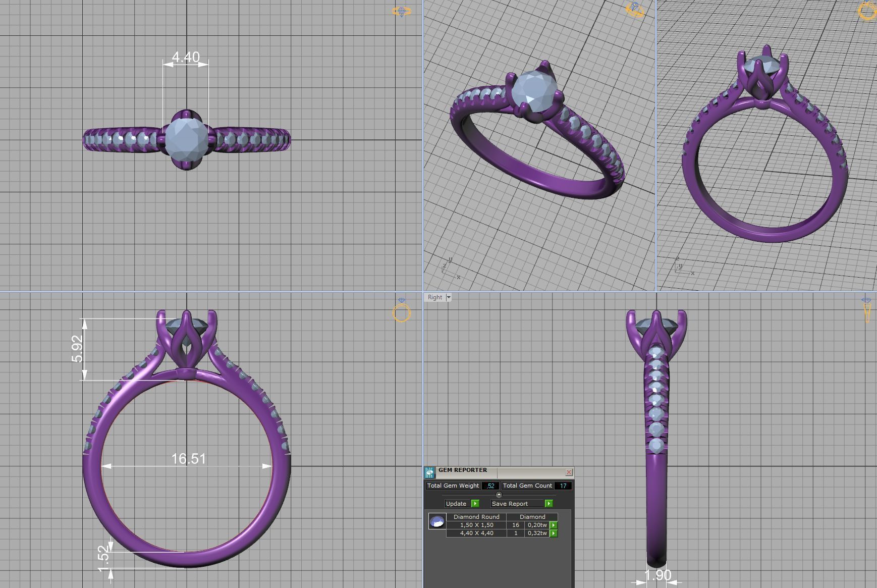This screenshot has width=877, height=588.
Task: Click the top-view ring icon in first viewport
Action: 402,11
